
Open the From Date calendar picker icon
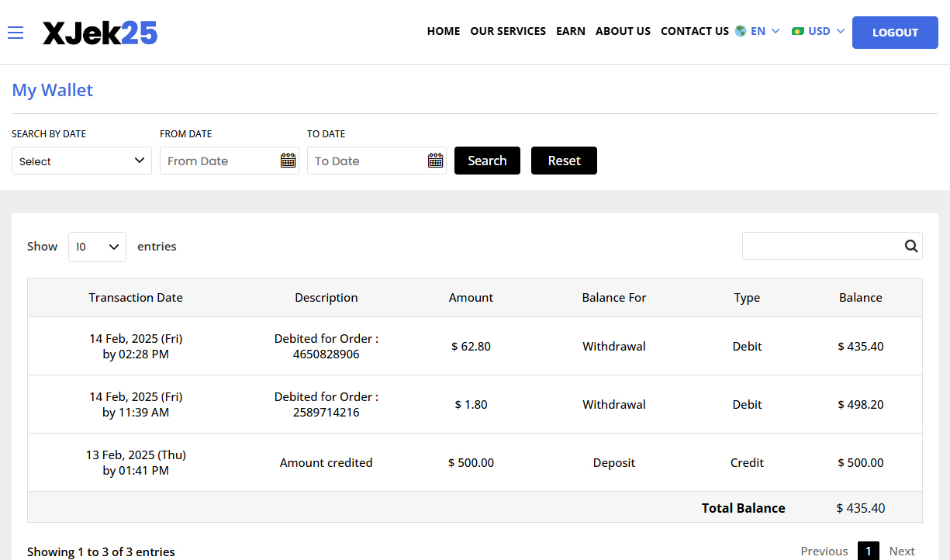(288, 161)
